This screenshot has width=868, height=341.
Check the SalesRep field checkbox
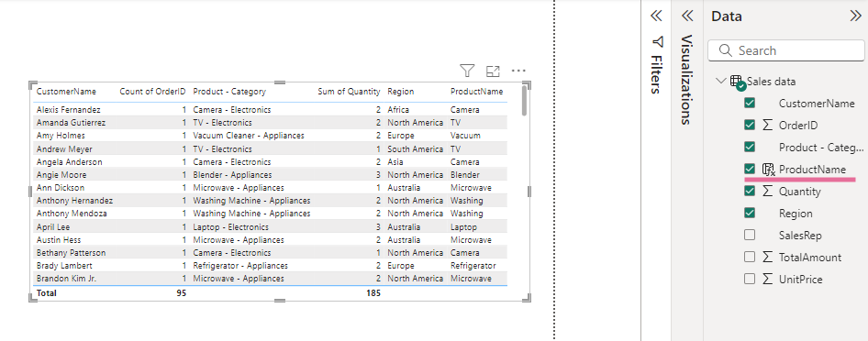pos(750,235)
